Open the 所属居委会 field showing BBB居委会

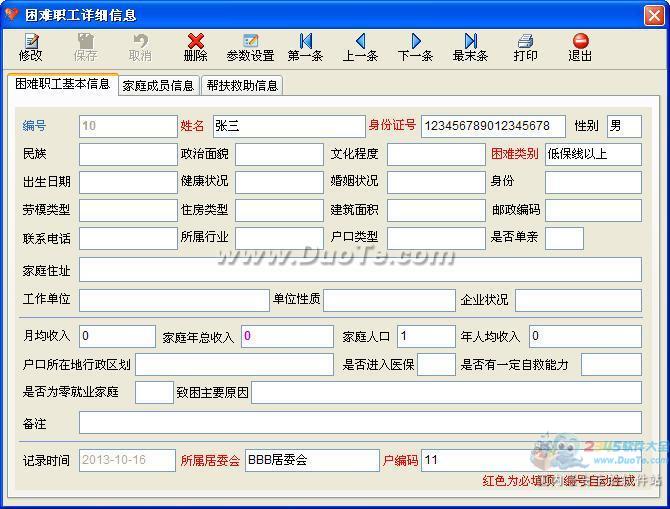click(x=311, y=461)
